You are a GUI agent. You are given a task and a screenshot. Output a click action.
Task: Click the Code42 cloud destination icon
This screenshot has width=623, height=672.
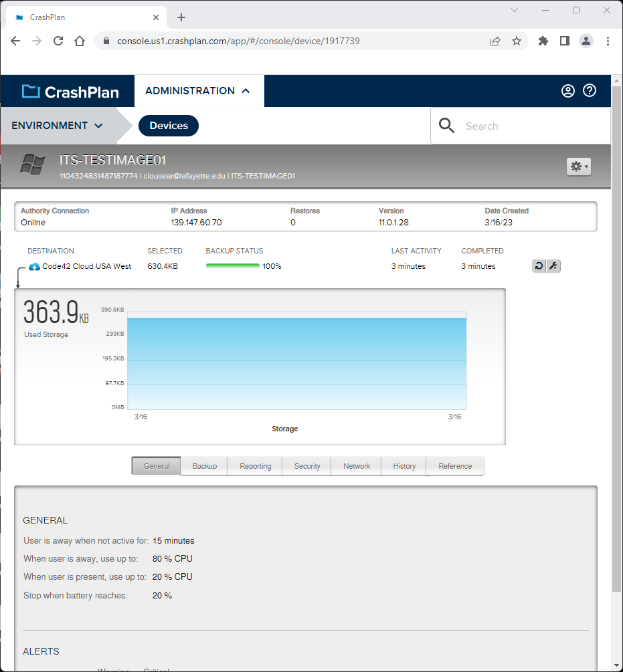pyautogui.click(x=34, y=267)
